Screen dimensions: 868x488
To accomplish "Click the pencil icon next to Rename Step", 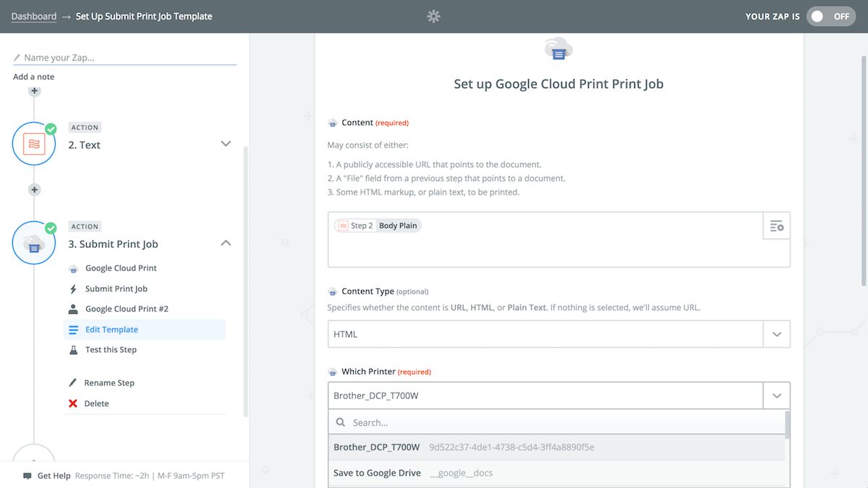I will coord(73,382).
